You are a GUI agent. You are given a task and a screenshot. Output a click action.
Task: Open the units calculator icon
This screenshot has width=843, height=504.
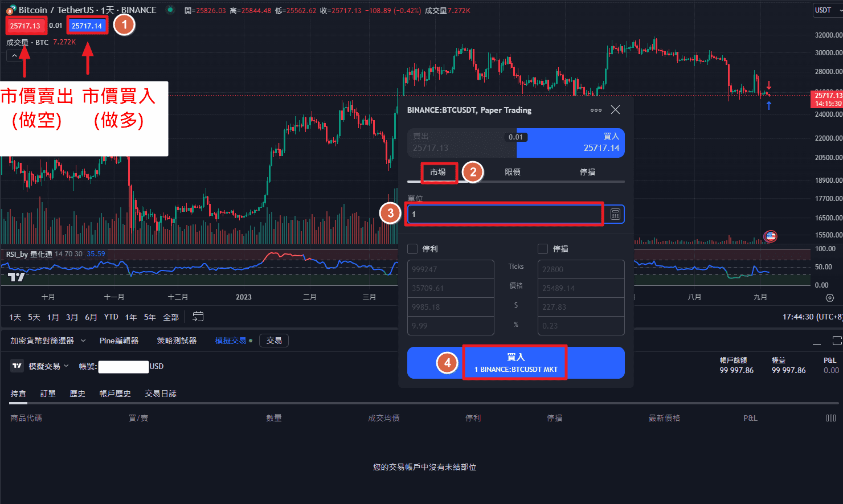615,214
